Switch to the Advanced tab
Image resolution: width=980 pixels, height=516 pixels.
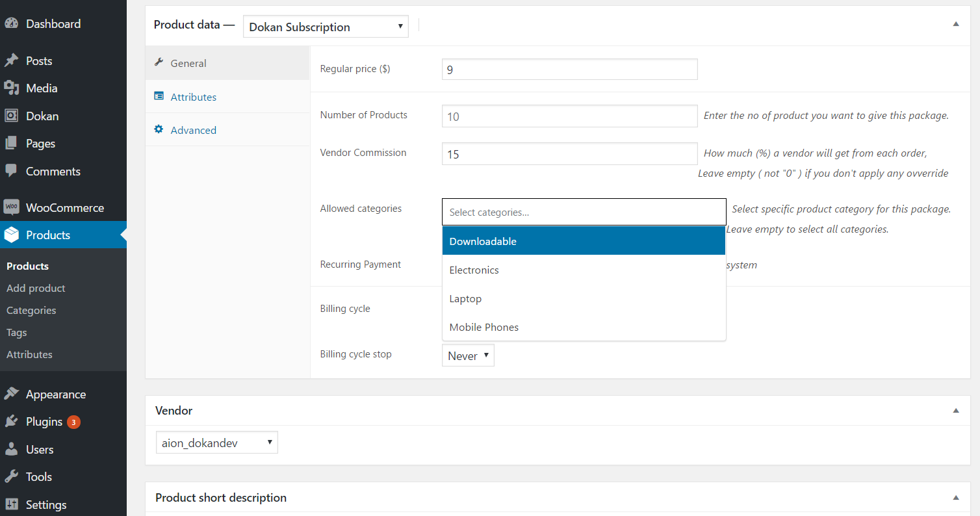click(x=227, y=130)
